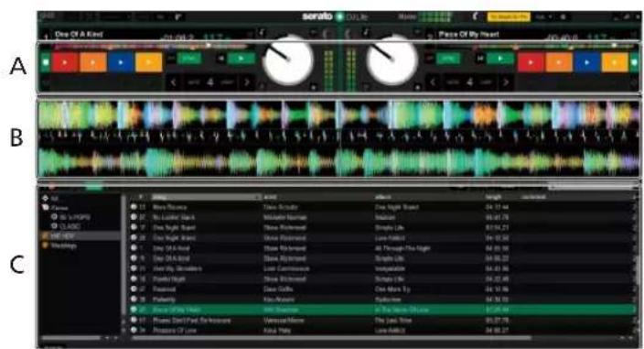Trigger the yellow cue pad on left deck
This screenshot has width=644, height=349.
(149, 62)
